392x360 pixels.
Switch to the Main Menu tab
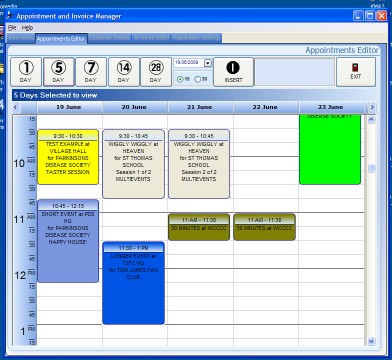coord(21,38)
